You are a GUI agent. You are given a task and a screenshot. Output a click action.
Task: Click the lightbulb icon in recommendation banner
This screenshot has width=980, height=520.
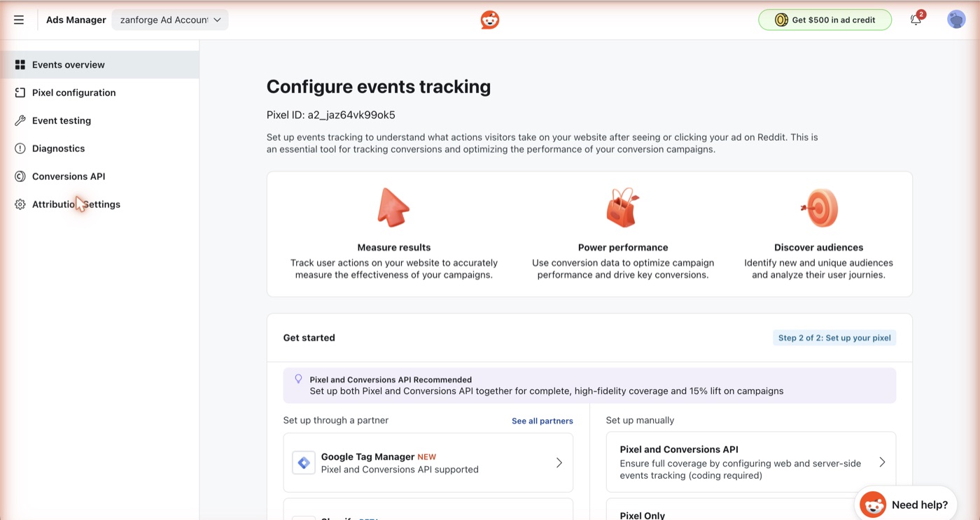(298, 379)
